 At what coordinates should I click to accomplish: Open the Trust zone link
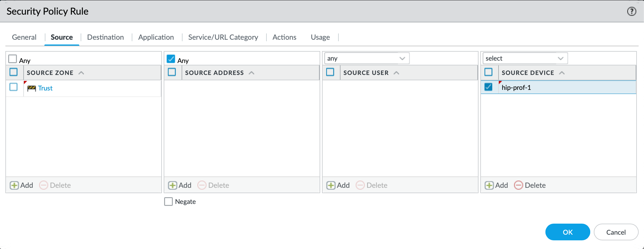[x=45, y=88]
